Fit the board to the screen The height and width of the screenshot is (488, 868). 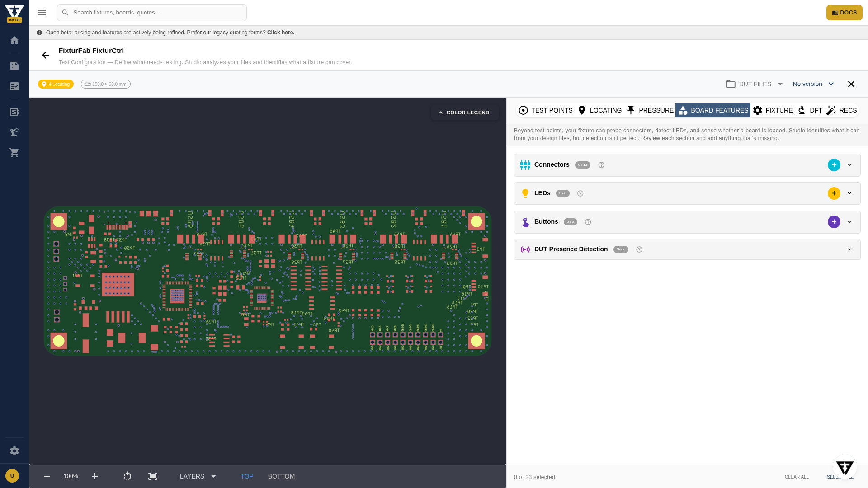click(153, 476)
